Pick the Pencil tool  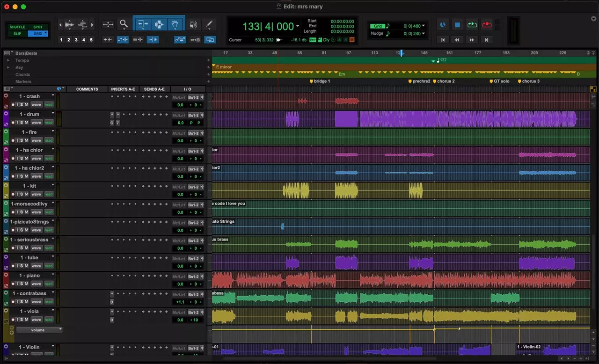(209, 24)
